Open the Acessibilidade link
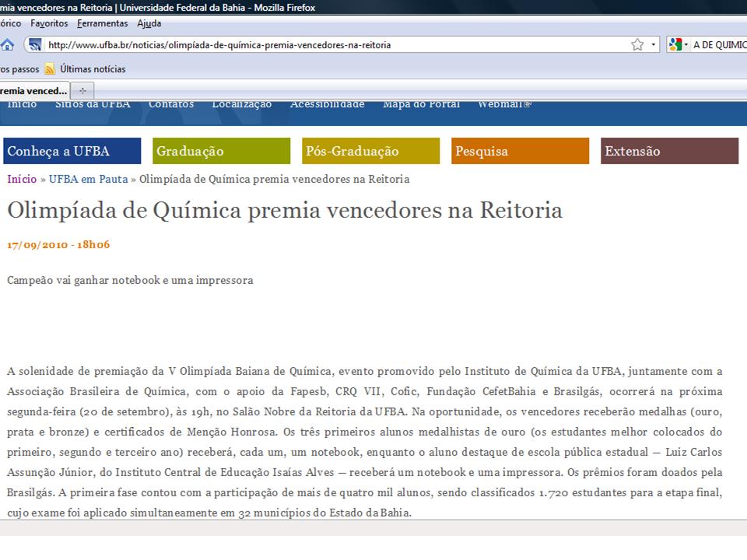 click(x=328, y=103)
